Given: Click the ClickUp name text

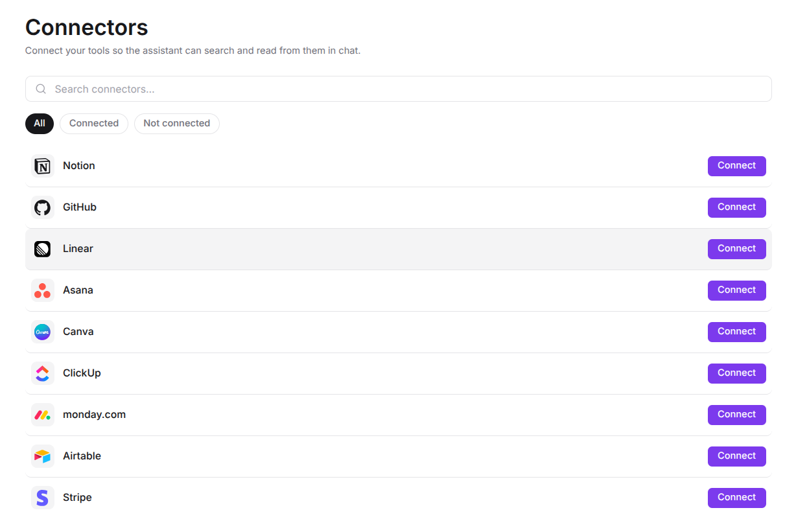Looking at the screenshot, I should point(82,373).
